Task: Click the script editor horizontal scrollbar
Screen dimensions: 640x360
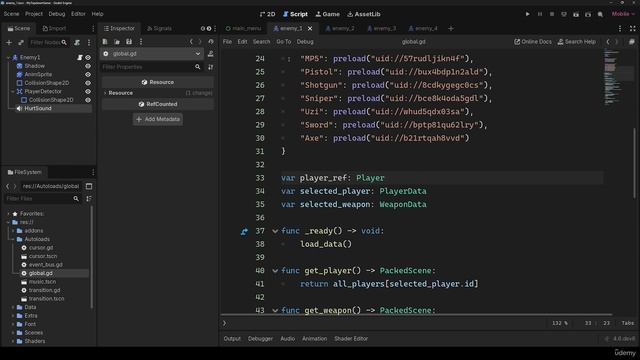Action: tap(416, 315)
